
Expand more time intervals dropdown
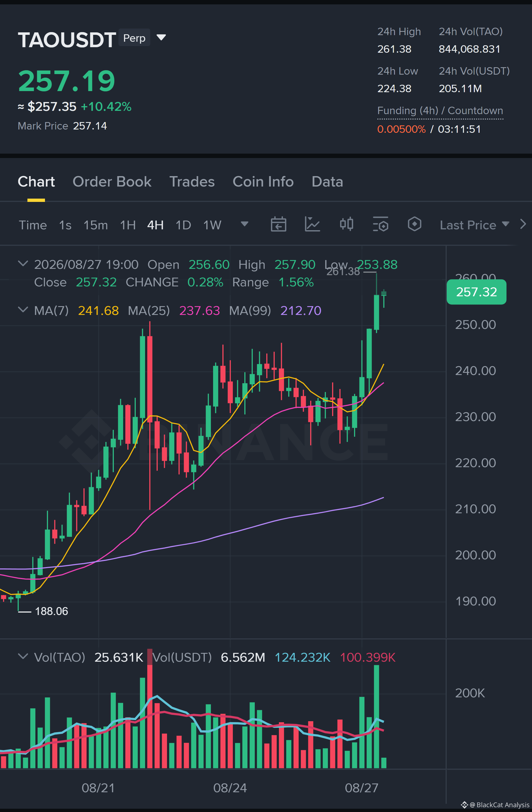pos(245,224)
